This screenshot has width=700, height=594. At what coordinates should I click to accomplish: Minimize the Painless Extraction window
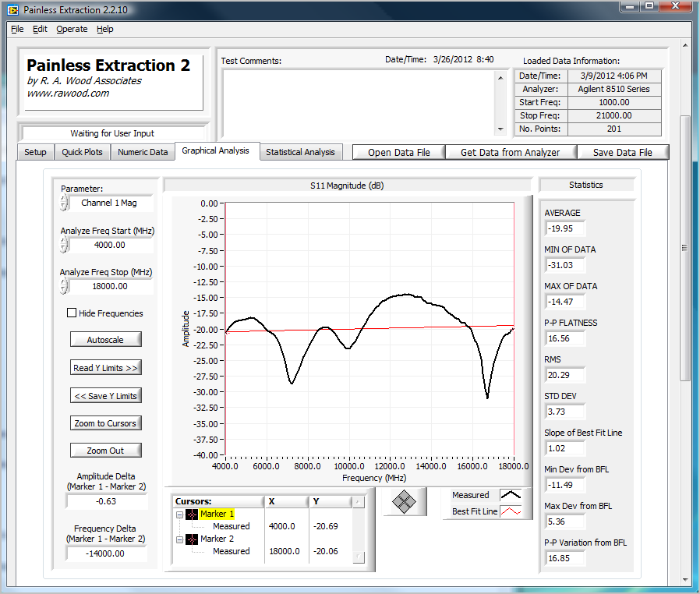click(x=630, y=6)
